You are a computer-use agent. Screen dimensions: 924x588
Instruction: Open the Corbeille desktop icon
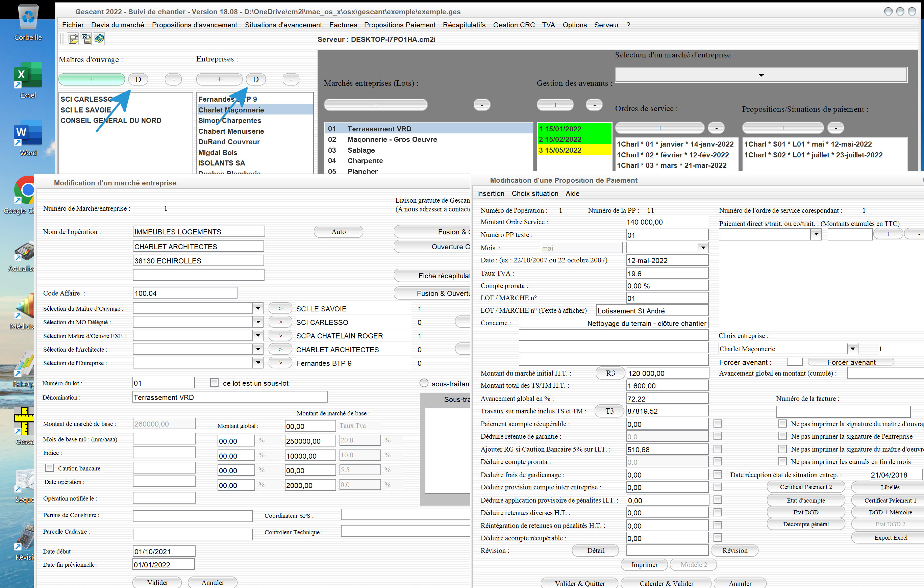28,22
